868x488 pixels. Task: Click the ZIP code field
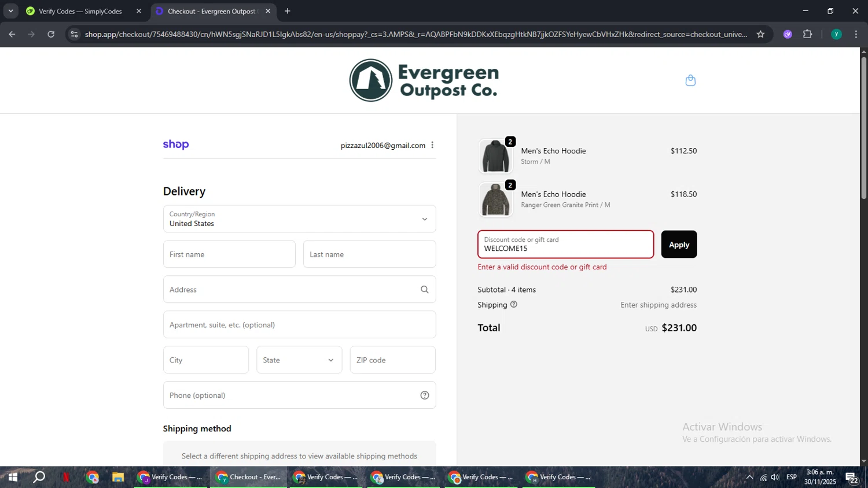pos(393,360)
